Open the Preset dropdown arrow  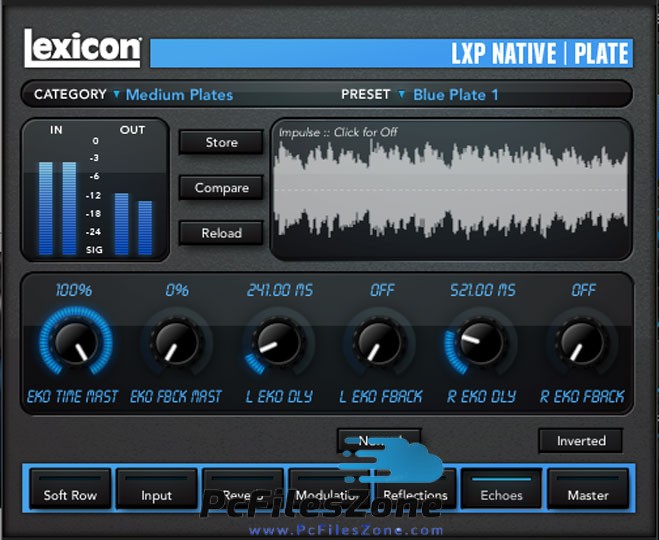point(402,94)
